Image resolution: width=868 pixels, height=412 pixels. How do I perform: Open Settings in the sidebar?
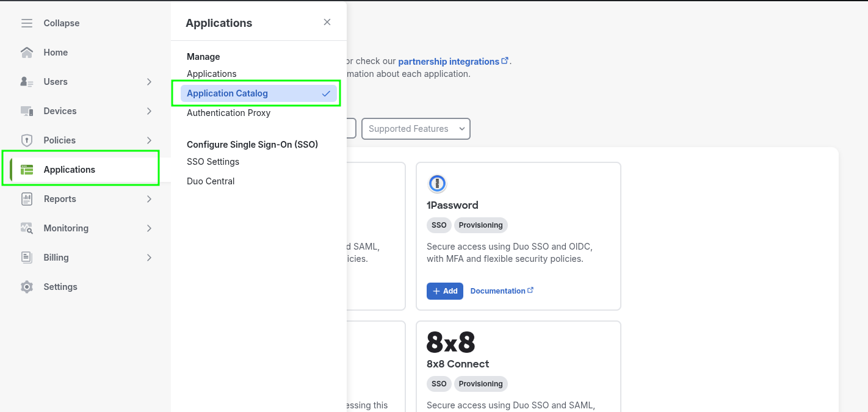pyautogui.click(x=60, y=287)
